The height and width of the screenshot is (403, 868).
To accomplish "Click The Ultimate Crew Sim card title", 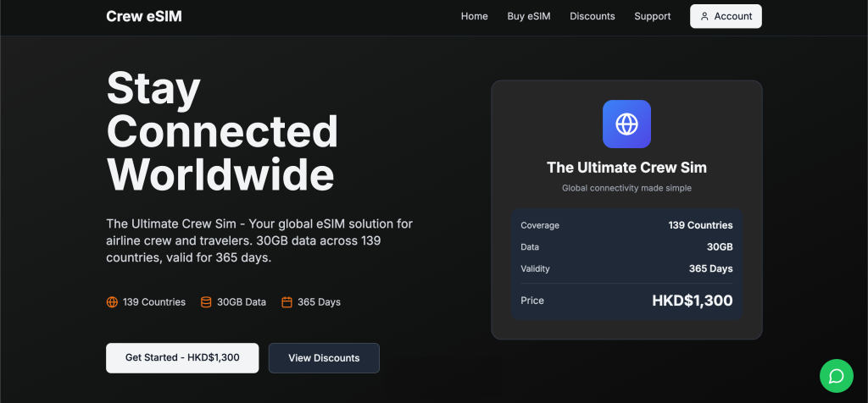I will coord(626,168).
